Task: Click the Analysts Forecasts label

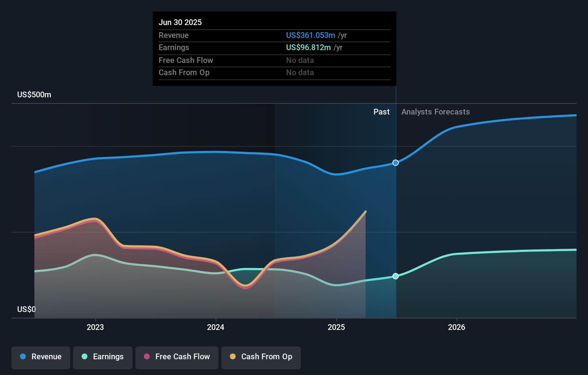Action: (435, 112)
